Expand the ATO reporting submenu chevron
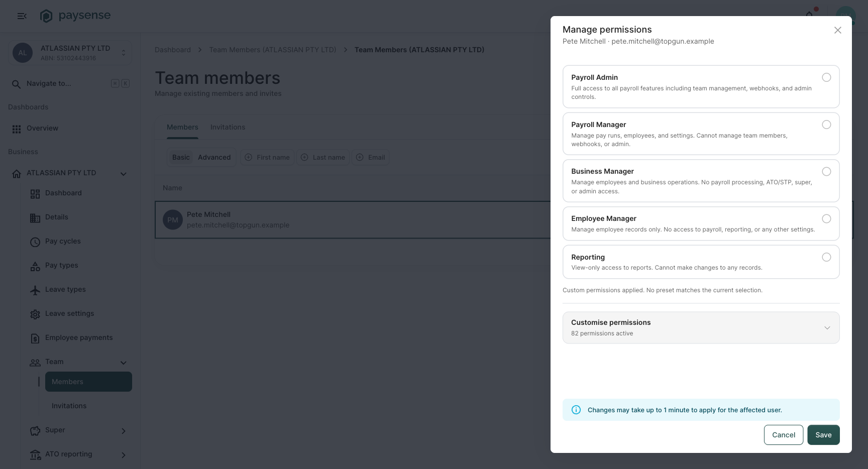 pos(124,455)
